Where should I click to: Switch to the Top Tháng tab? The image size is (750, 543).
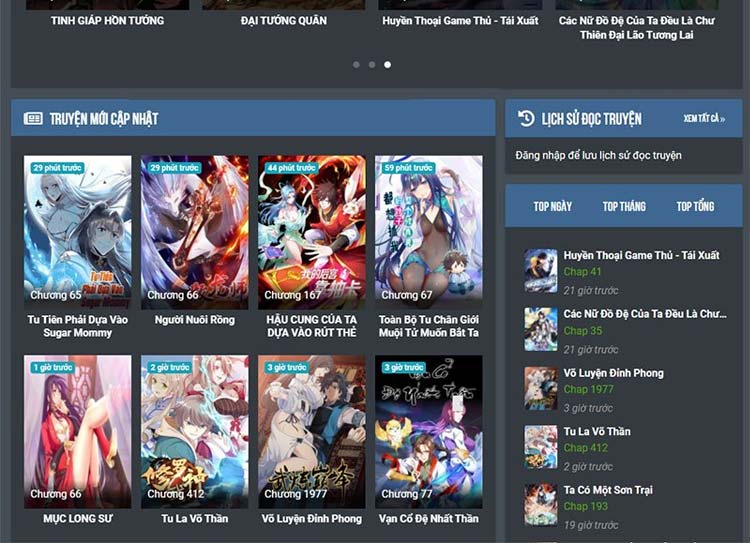click(624, 206)
